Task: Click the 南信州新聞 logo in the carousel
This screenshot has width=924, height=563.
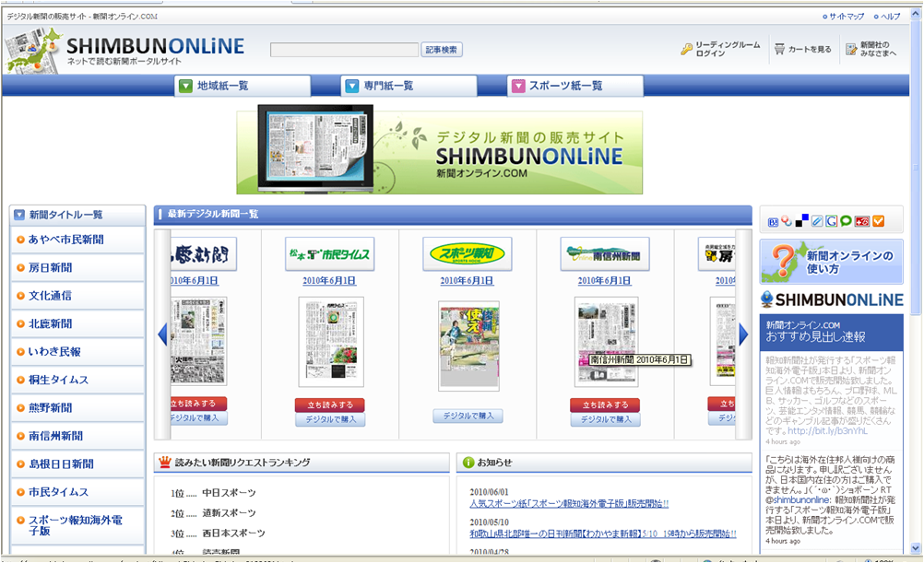Action: click(x=605, y=253)
